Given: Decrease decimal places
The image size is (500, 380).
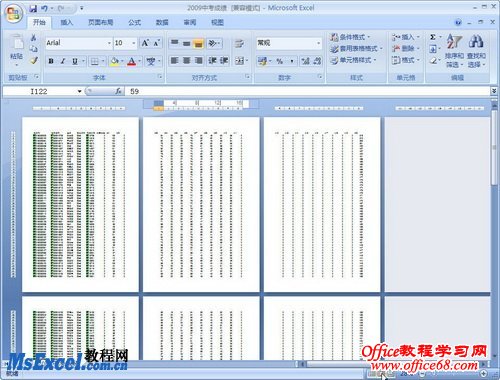Looking at the screenshot, I should (317, 61).
